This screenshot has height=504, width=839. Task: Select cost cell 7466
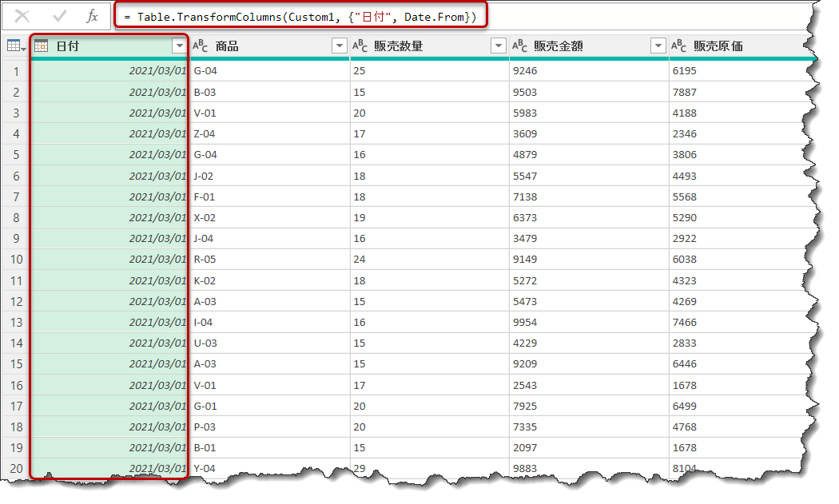[x=738, y=323]
